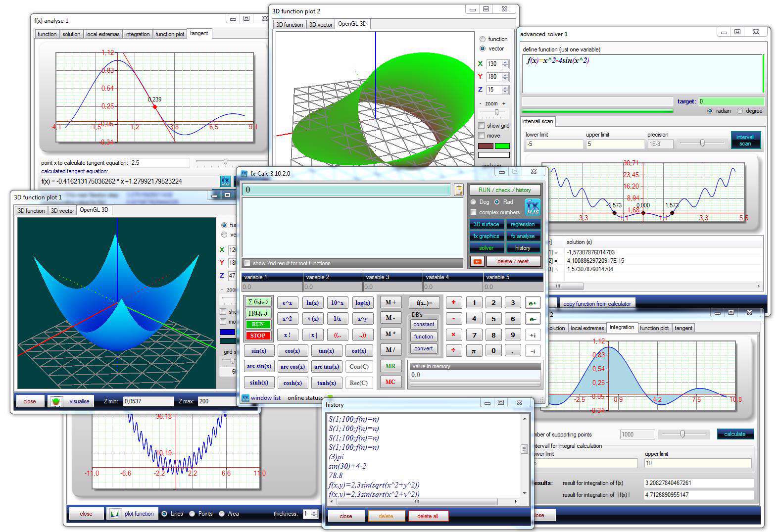The image size is (780, 532).
Task: Enable show grid in 3D function plot 2
Action: pos(482,126)
